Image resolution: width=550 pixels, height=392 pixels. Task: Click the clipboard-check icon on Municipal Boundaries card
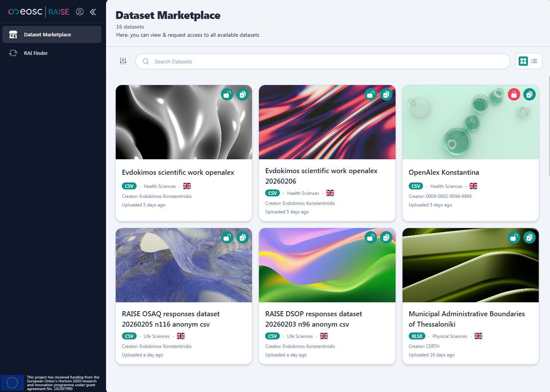(529, 237)
